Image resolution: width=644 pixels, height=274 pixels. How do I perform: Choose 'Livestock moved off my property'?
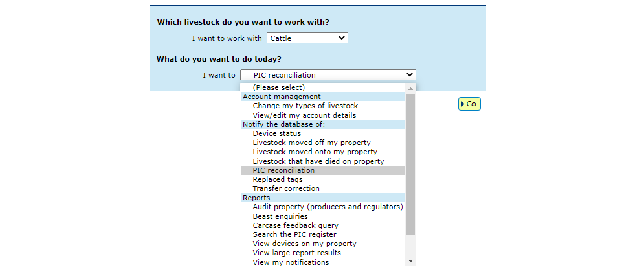[311, 143]
